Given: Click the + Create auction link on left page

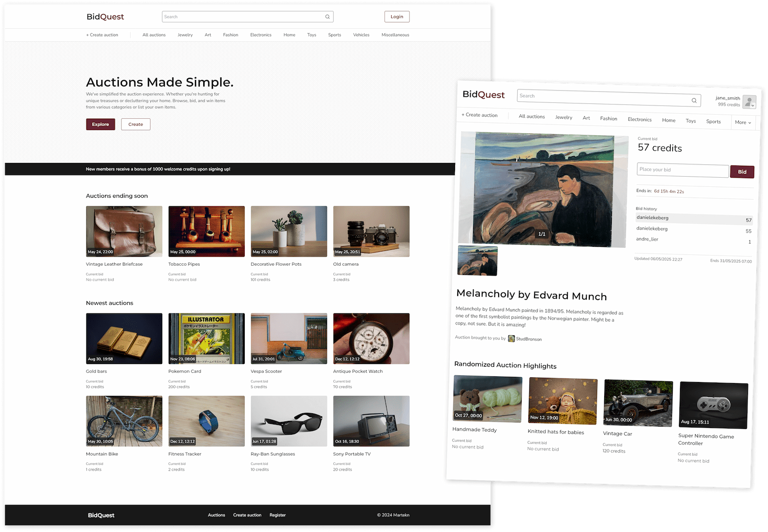Looking at the screenshot, I should coord(102,35).
